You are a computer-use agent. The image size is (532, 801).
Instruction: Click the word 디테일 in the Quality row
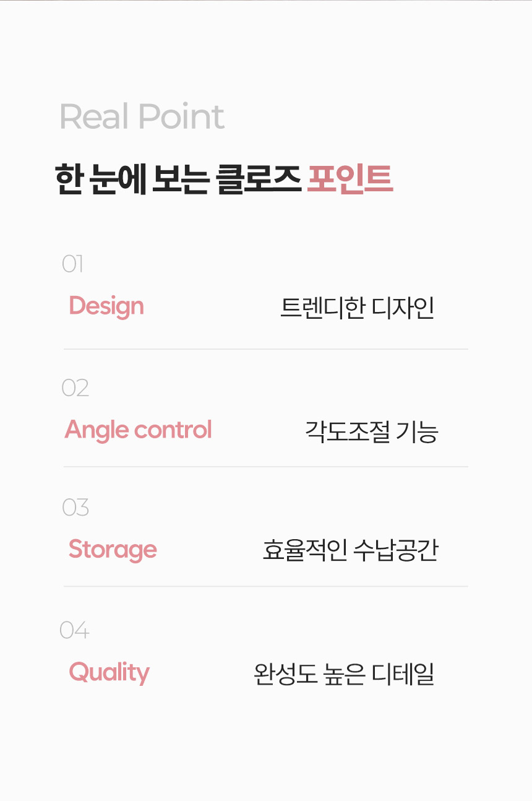403,673
